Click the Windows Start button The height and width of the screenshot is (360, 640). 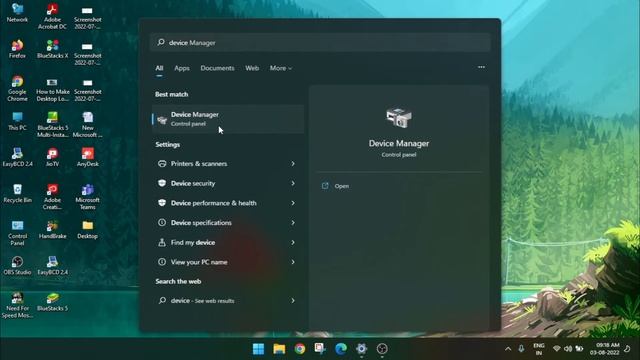coord(258,349)
